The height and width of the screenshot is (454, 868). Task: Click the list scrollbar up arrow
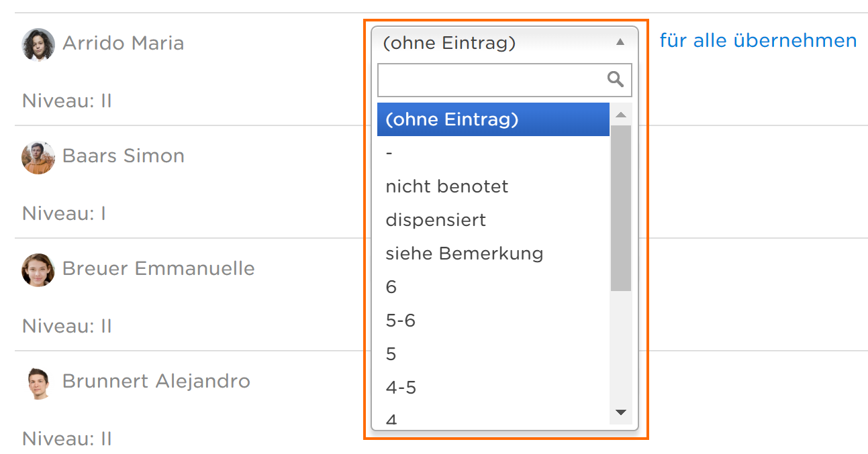coord(621,115)
